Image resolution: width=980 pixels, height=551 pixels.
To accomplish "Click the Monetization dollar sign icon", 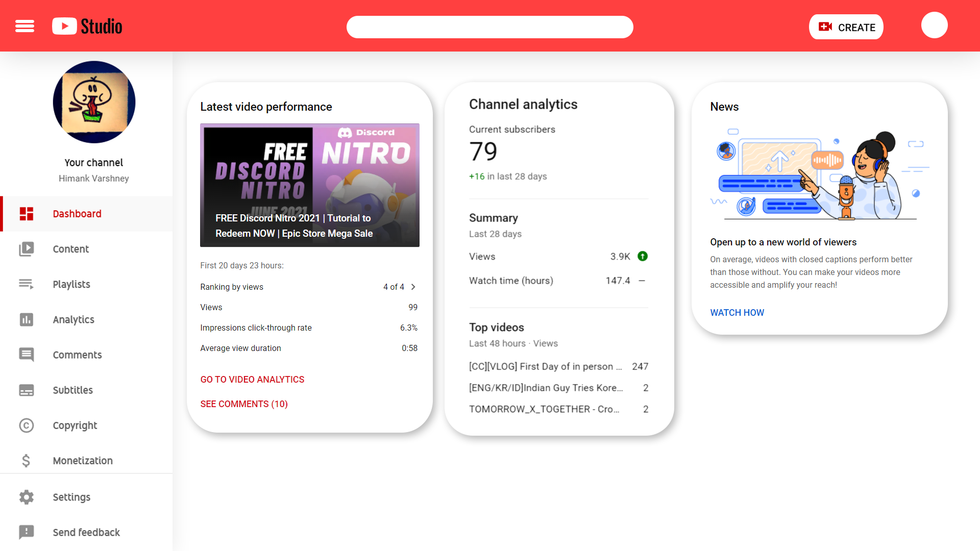I will (27, 461).
